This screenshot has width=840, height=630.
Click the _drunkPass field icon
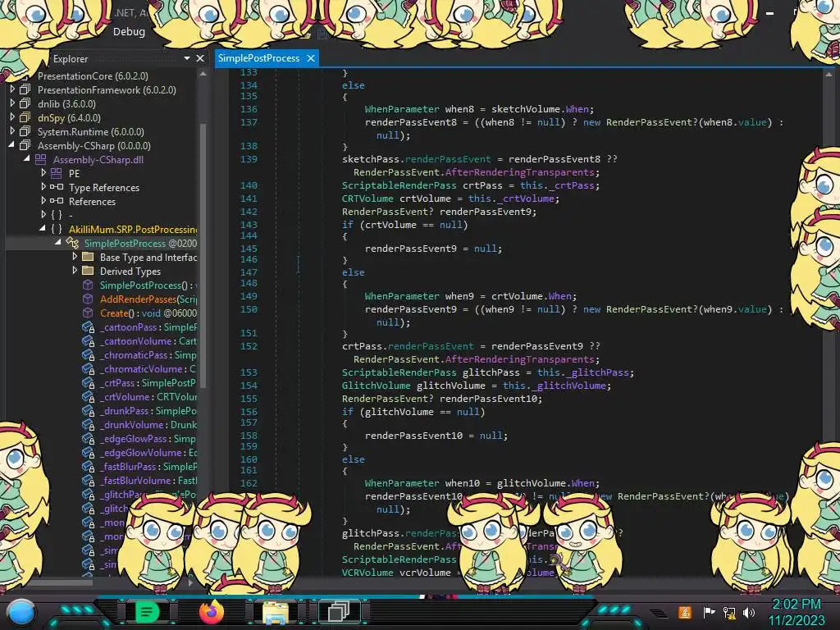click(x=89, y=410)
